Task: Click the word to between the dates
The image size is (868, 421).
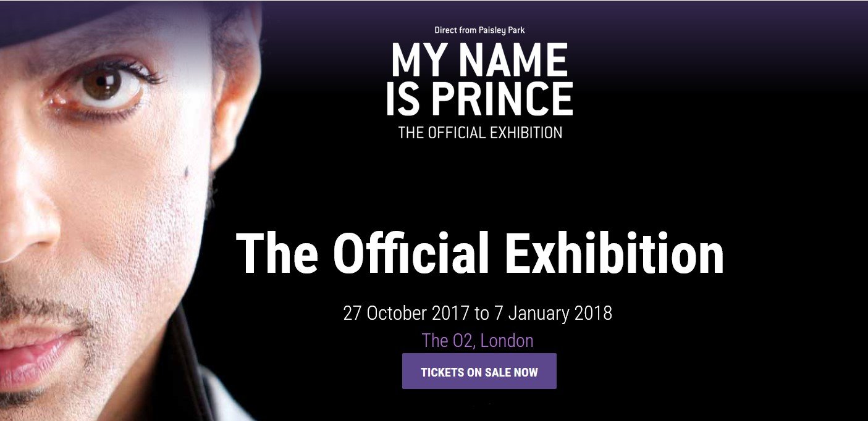Action: (482, 313)
